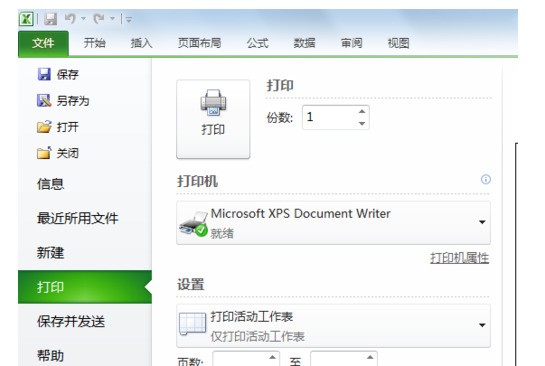This screenshot has height=366, width=545.
Task: Click the Excel application icon in title bar
Action: click(26, 19)
